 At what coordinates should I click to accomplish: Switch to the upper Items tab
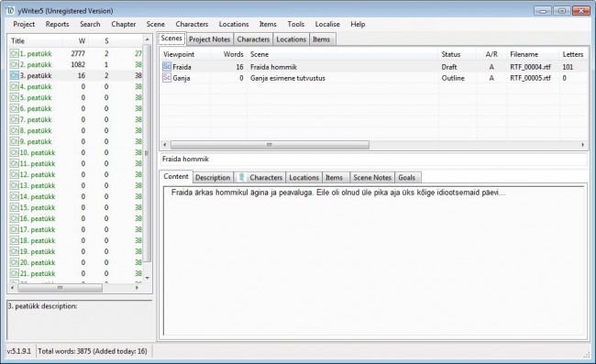(322, 39)
